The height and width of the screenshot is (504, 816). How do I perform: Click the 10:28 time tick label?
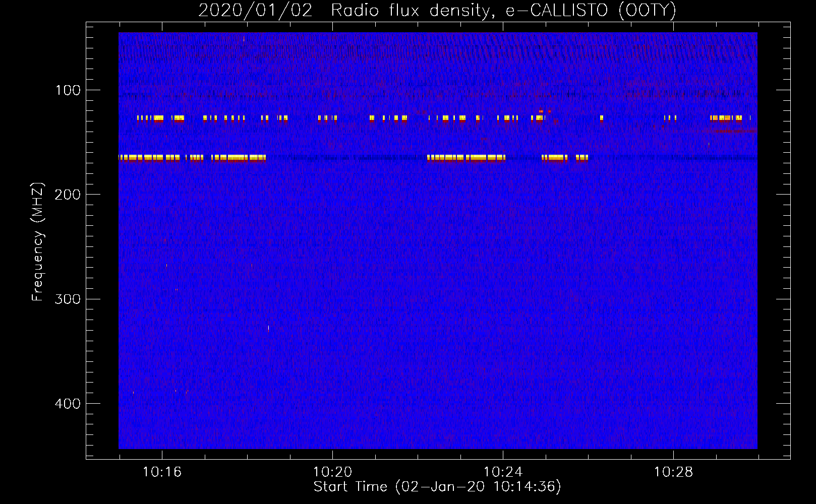tap(673, 472)
